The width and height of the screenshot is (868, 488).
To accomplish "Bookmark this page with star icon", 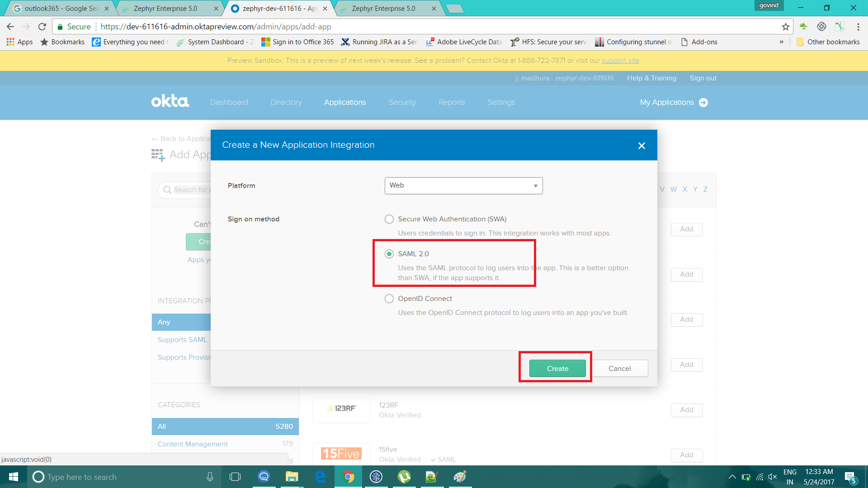I will pos(786,27).
